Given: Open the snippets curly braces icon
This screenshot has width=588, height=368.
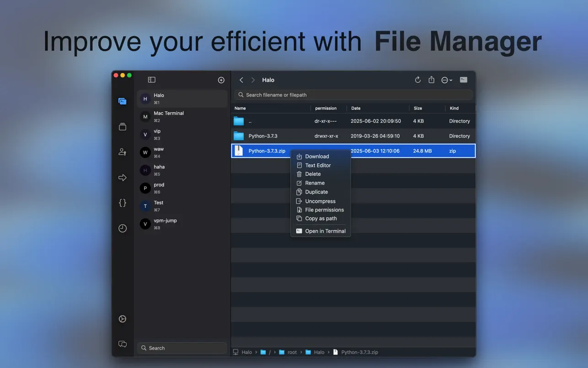Looking at the screenshot, I should pos(122,203).
